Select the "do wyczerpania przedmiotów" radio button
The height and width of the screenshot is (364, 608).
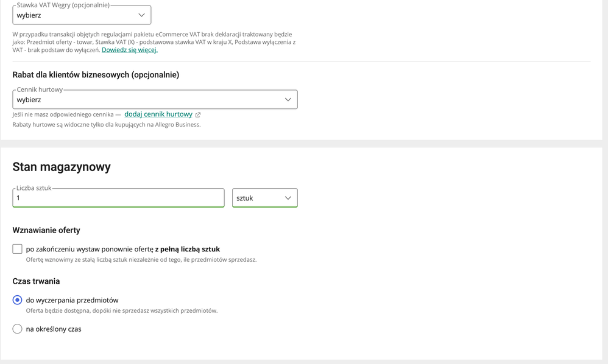click(17, 300)
